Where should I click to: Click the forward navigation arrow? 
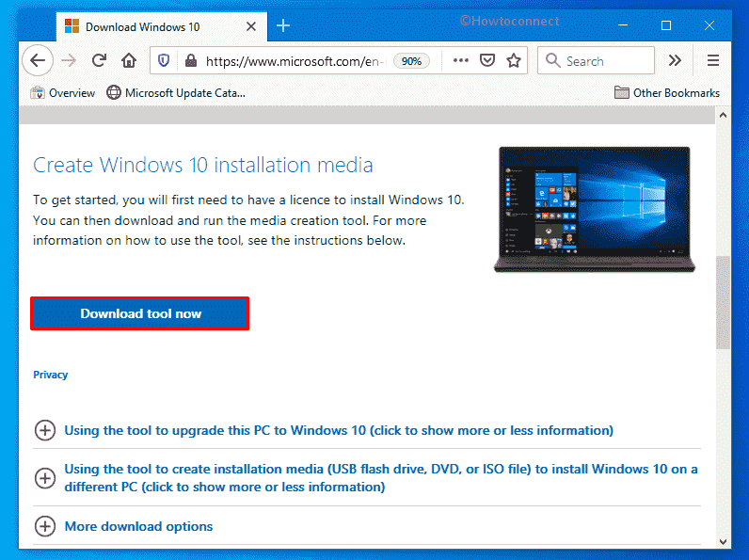(x=69, y=60)
